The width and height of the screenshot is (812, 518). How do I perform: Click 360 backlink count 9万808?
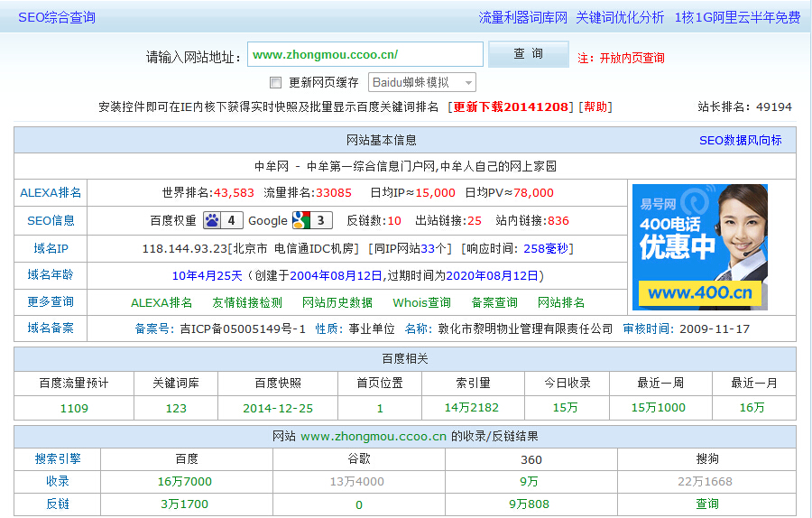click(x=530, y=504)
